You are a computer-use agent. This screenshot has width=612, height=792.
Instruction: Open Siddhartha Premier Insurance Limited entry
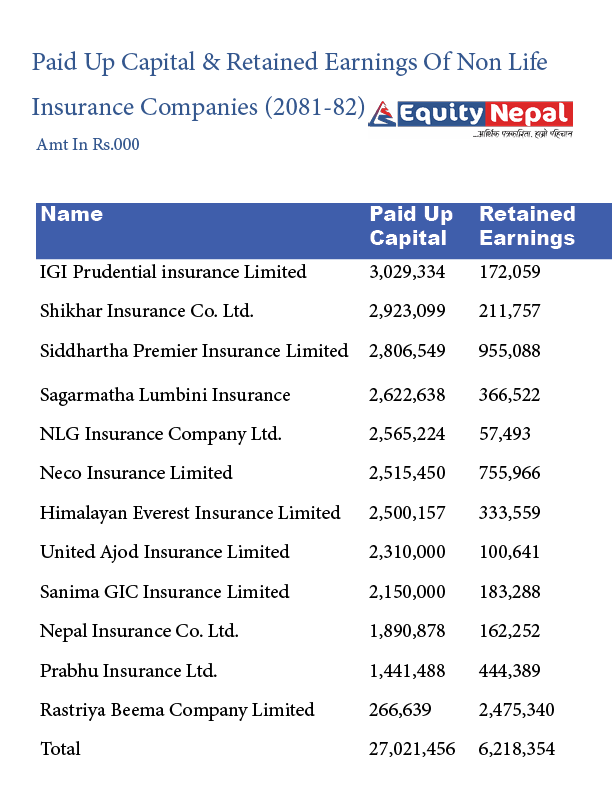pyautogui.click(x=194, y=351)
